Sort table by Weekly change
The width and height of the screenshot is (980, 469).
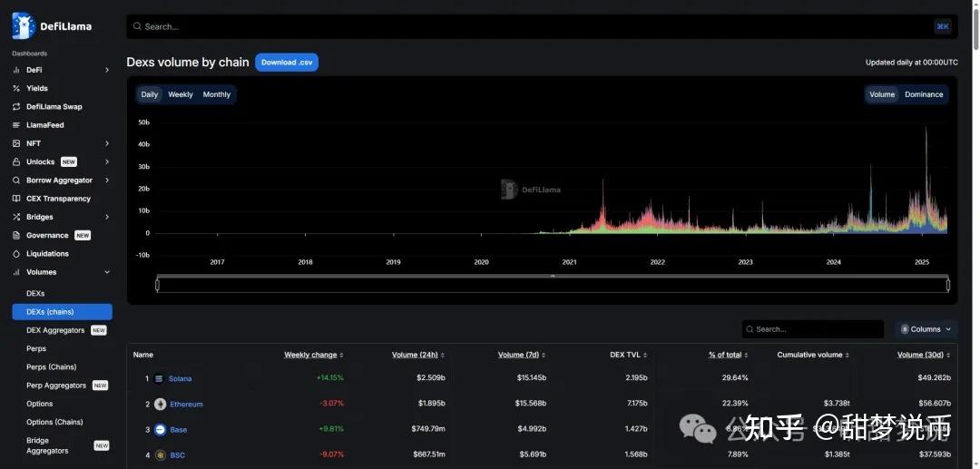point(313,355)
